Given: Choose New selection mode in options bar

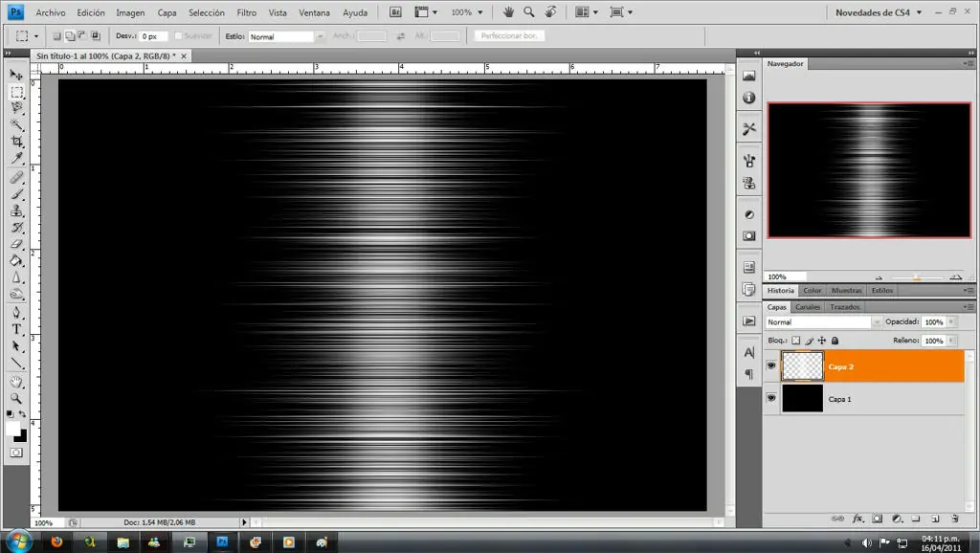Looking at the screenshot, I should point(56,36).
